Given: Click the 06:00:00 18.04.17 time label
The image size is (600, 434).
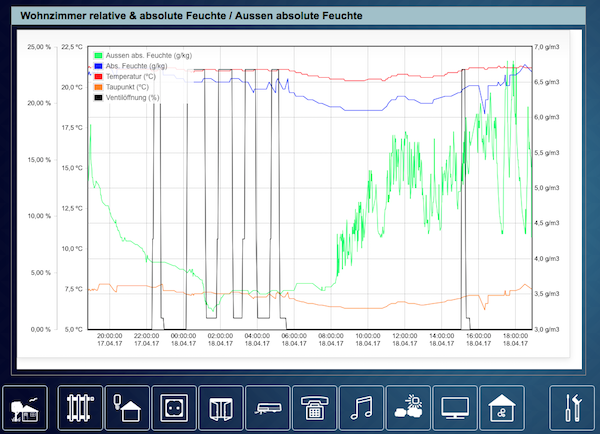Looking at the screenshot, I should (294, 339).
